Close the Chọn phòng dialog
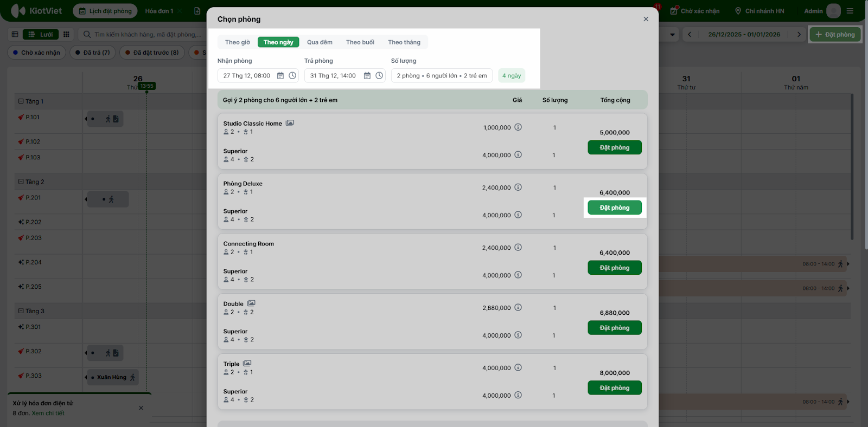This screenshot has width=868, height=427. 646,19
